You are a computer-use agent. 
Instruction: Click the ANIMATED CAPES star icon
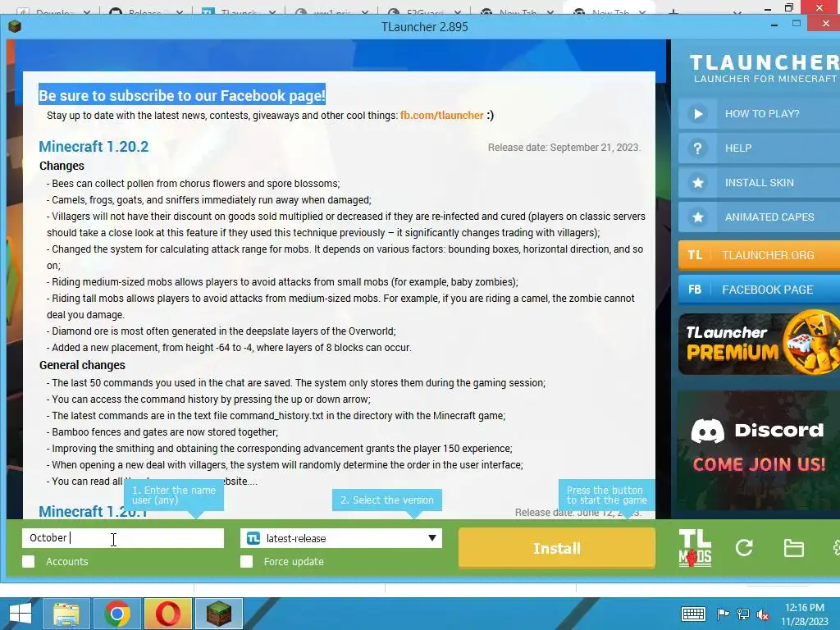[x=697, y=217]
